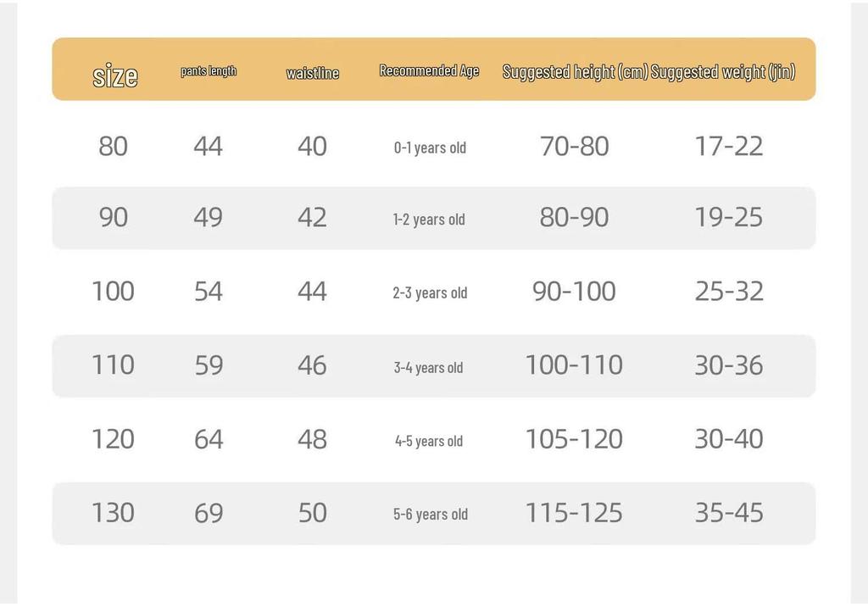This screenshot has width=868, height=607.
Task: Select size 120 cell
Action: (113, 439)
